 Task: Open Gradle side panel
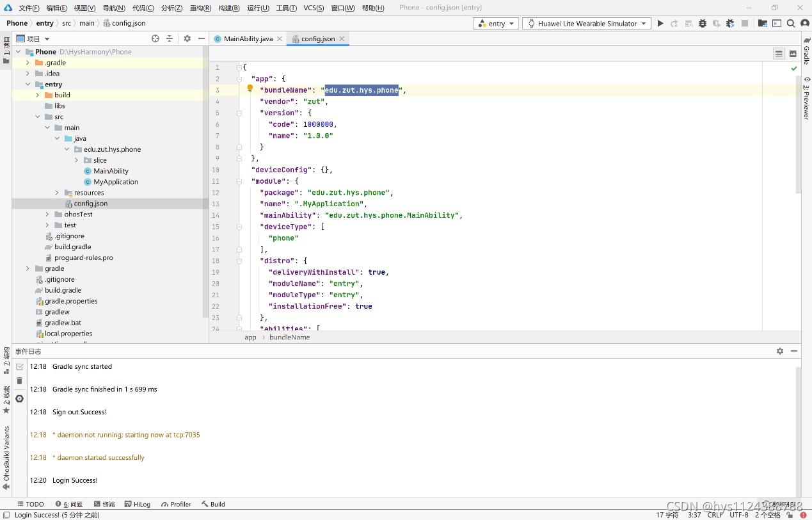(806, 51)
